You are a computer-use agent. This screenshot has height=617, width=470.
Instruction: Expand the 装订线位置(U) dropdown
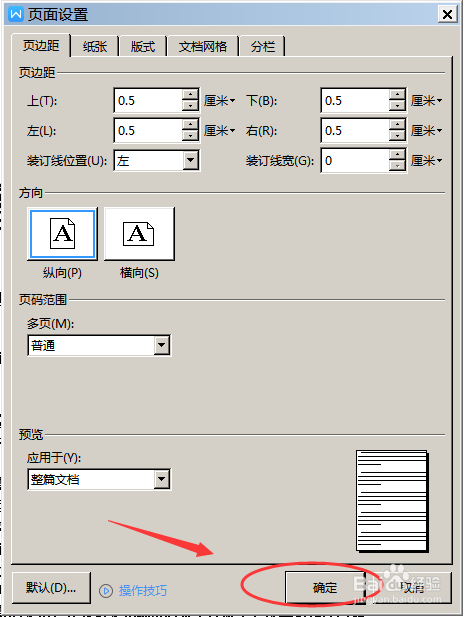click(191, 160)
